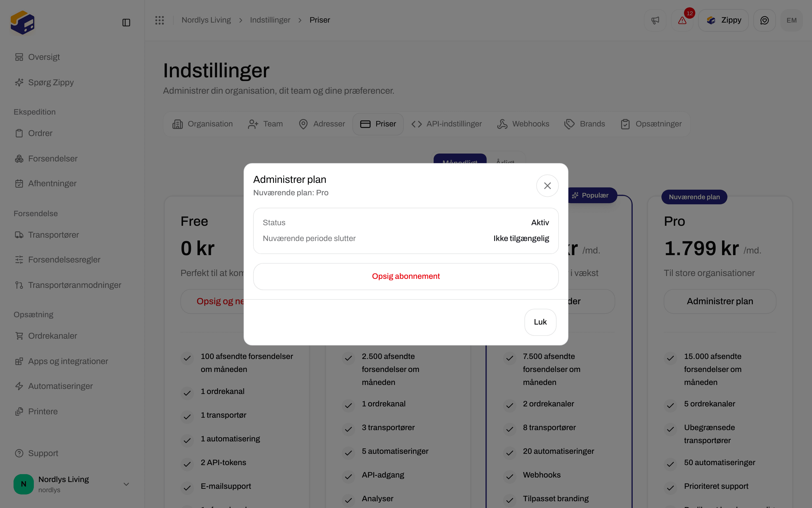
Task: Open Ordrekanaler in sidebar
Action: (x=72, y=336)
